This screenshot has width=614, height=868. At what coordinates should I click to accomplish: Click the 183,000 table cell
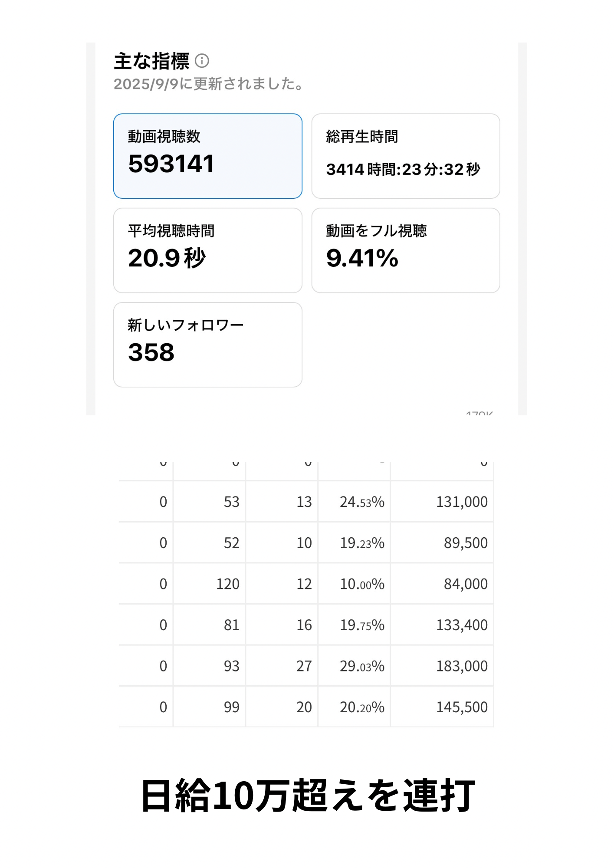pos(461,666)
